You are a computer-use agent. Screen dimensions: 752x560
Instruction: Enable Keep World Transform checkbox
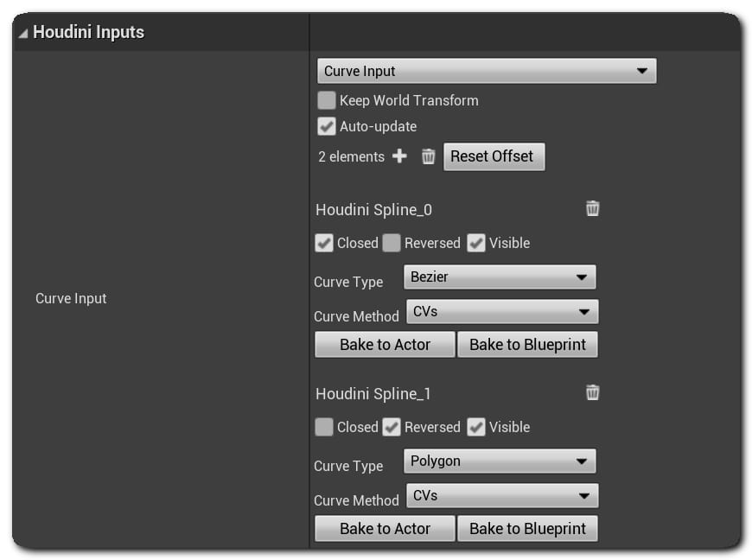click(327, 100)
